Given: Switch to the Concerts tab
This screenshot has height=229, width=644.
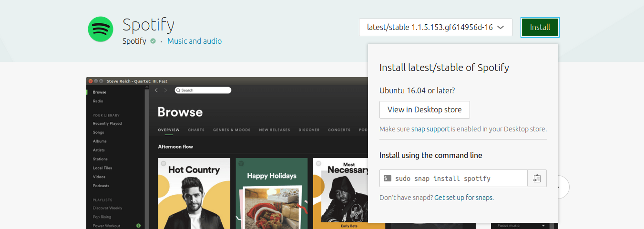Looking at the screenshot, I should coord(339,130).
